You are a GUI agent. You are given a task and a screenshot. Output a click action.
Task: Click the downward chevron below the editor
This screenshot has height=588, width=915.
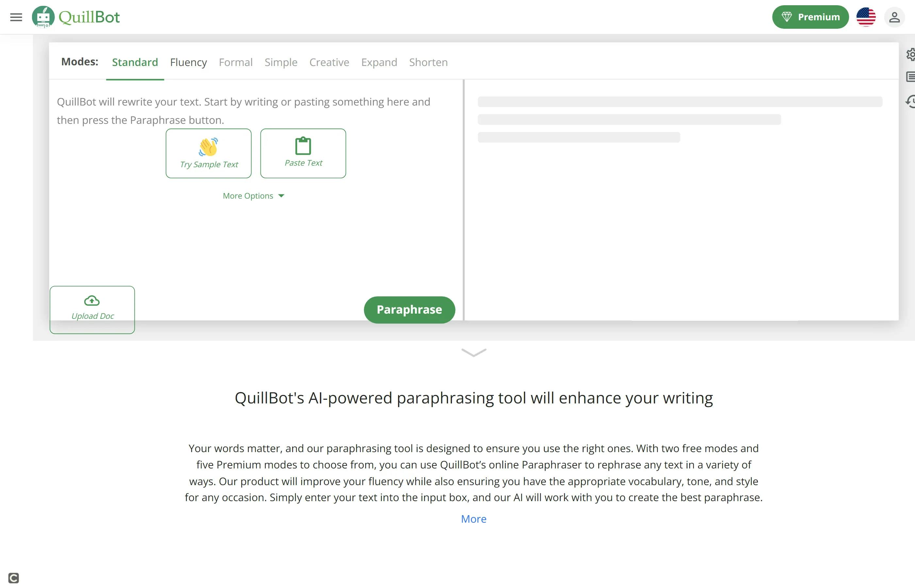[474, 352]
